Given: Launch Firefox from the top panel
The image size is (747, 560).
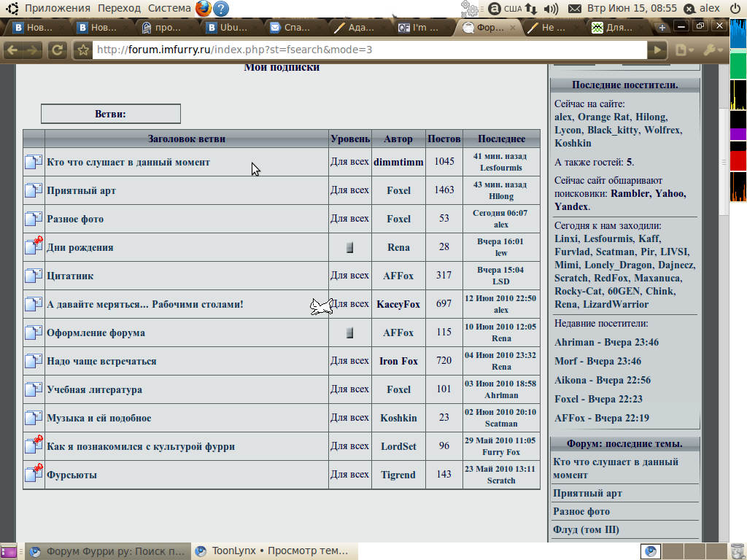Looking at the screenshot, I should tap(203, 9).
